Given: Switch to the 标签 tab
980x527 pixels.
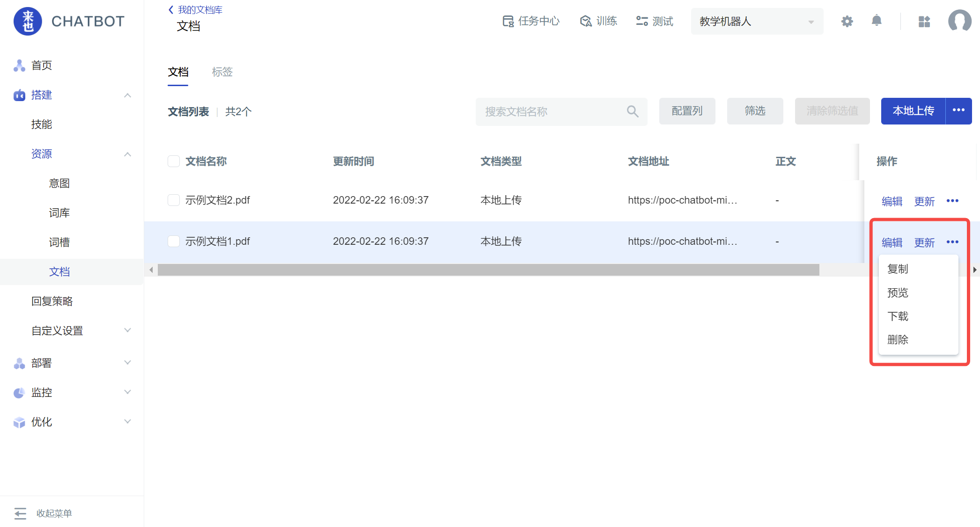Looking at the screenshot, I should [x=222, y=72].
